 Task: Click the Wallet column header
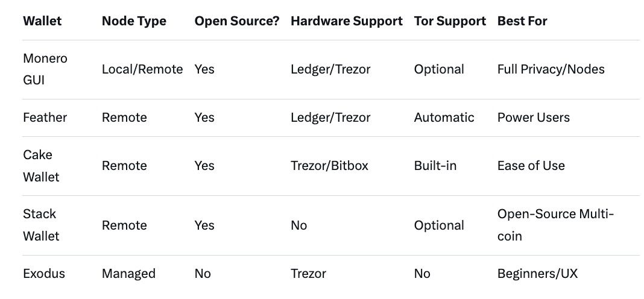point(42,21)
